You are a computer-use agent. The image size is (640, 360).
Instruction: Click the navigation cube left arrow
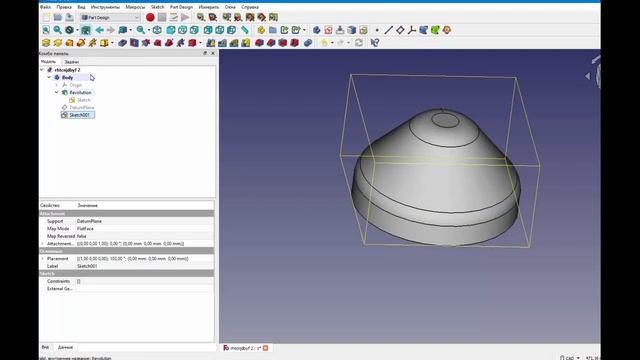[587, 76]
